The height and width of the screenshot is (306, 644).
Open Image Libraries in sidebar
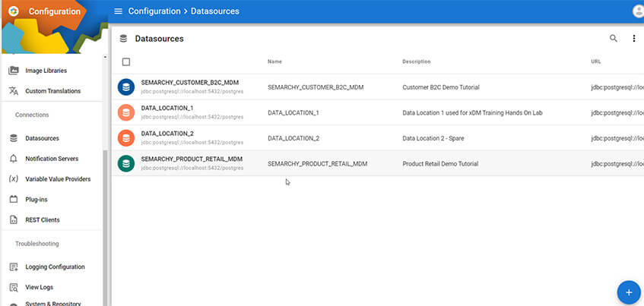coord(46,71)
